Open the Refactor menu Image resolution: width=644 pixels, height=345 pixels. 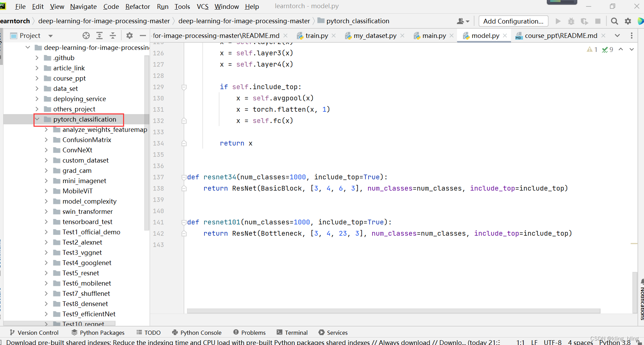(138, 6)
